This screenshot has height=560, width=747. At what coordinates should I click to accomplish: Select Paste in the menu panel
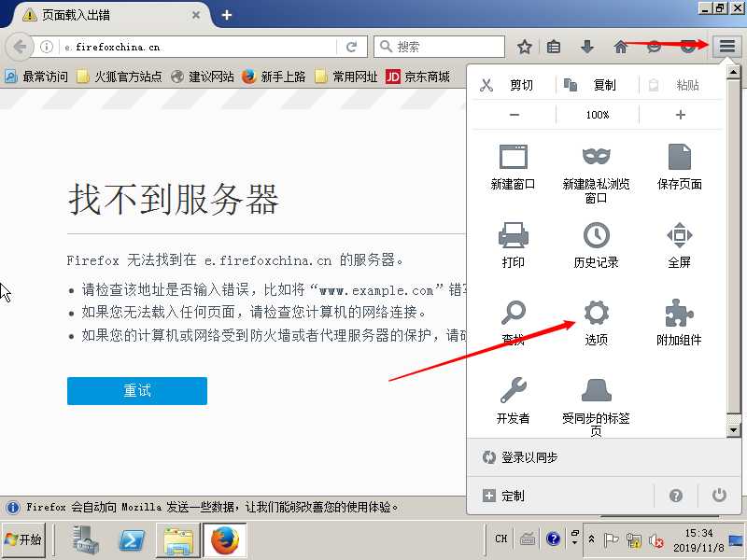click(x=681, y=85)
